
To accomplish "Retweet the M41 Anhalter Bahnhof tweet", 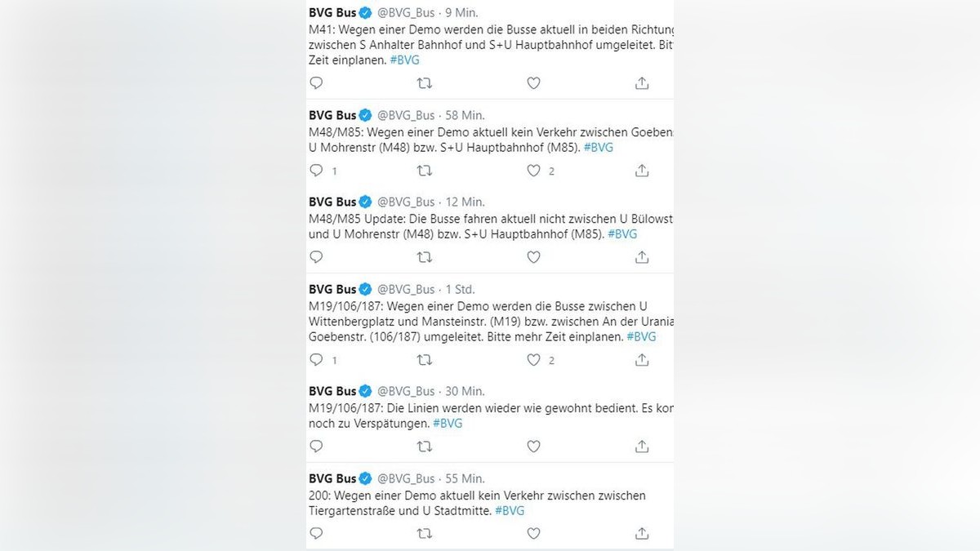I will tap(425, 83).
